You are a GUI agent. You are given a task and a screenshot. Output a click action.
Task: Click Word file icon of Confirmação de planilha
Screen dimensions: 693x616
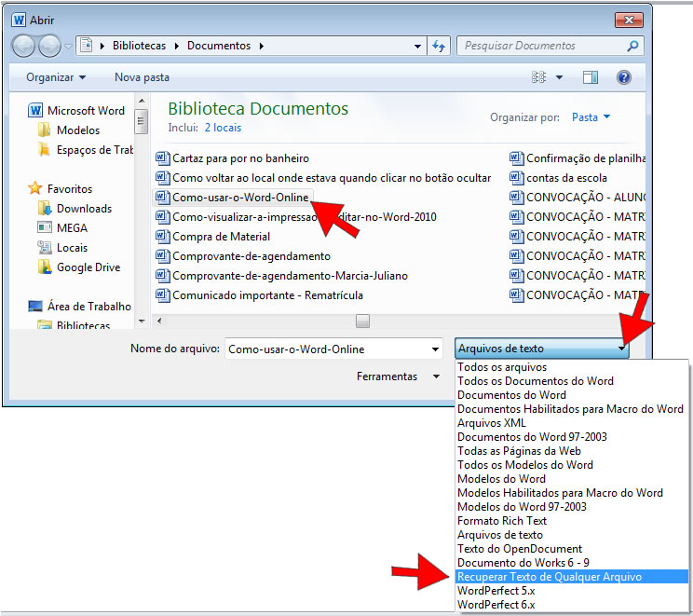pos(516,157)
